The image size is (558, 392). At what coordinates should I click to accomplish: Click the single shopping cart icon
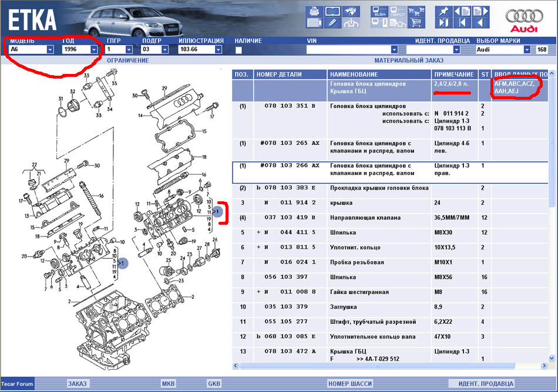tap(416, 24)
